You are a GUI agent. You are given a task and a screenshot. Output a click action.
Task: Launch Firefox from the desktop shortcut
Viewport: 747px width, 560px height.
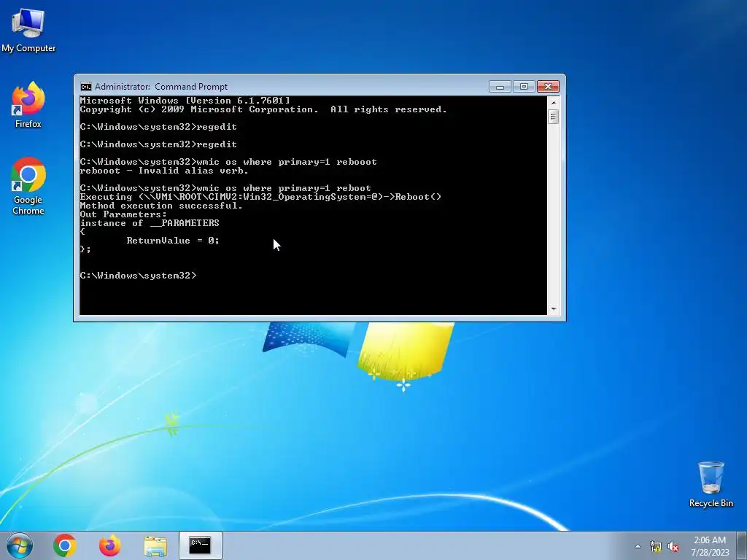tap(28, 105)
